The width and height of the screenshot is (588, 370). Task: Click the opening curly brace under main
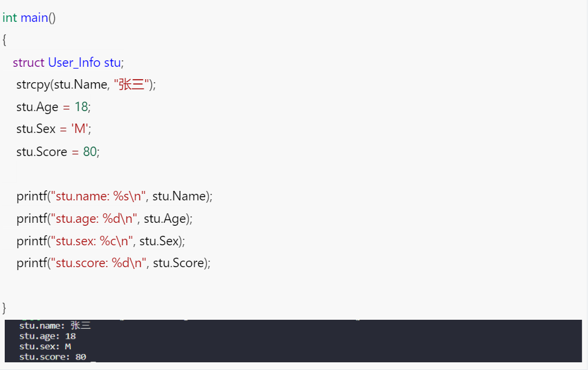point(5,40)
